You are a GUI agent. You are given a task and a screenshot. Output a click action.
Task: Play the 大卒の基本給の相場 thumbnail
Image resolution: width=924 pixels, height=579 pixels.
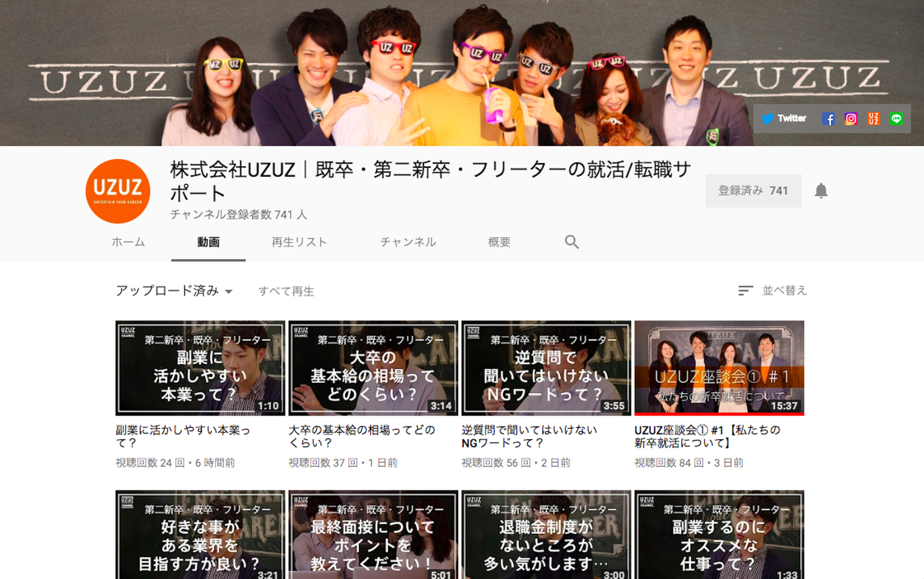click(x=373, y=368)
